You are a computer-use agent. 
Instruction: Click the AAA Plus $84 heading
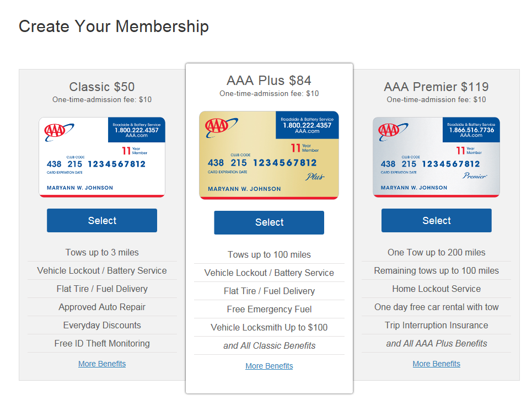click(269, 81)
